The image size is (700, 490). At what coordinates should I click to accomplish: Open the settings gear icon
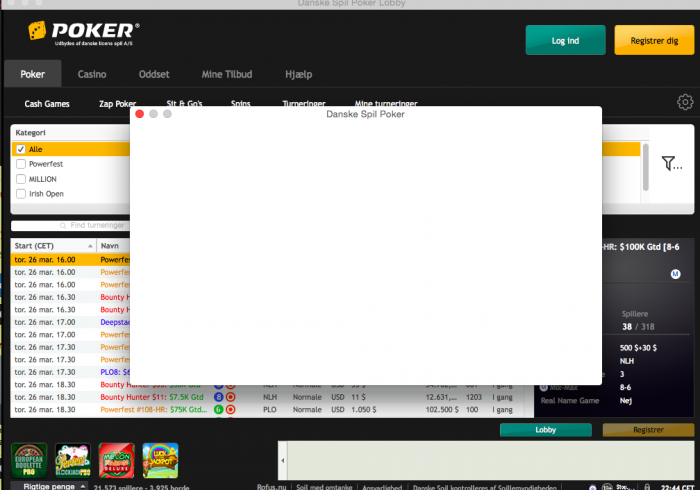coord(685,102)
